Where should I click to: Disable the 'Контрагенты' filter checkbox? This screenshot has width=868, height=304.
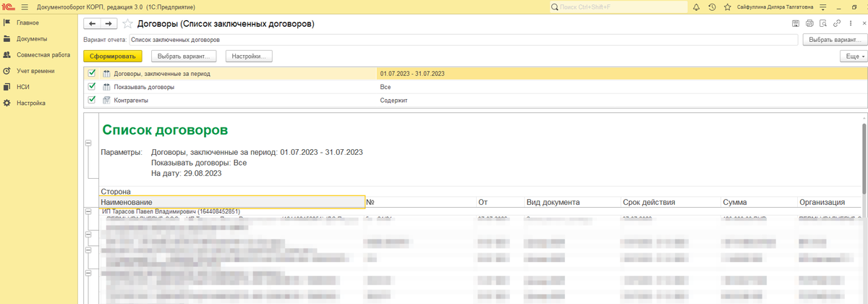[x=92, y=100]
